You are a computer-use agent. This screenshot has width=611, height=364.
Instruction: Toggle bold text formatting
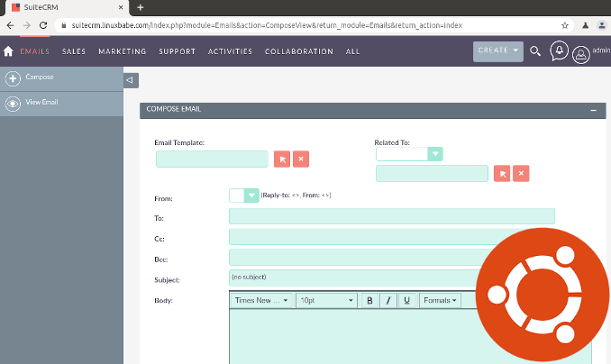coord(369,300)
